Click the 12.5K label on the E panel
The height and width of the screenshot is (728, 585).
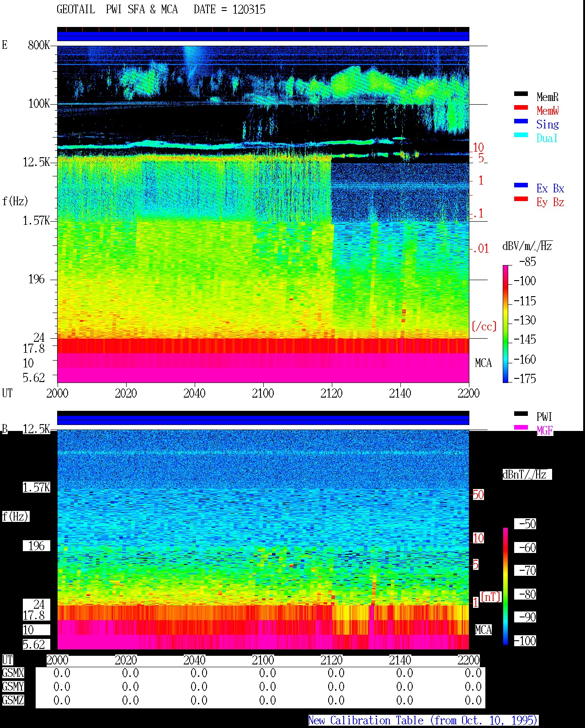[36, 162]
